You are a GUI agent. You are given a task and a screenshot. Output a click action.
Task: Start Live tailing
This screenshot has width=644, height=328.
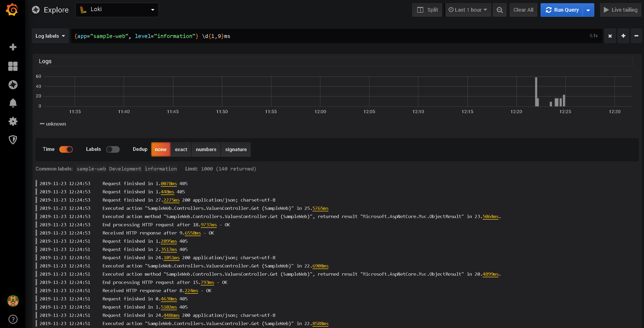point(621,10)
